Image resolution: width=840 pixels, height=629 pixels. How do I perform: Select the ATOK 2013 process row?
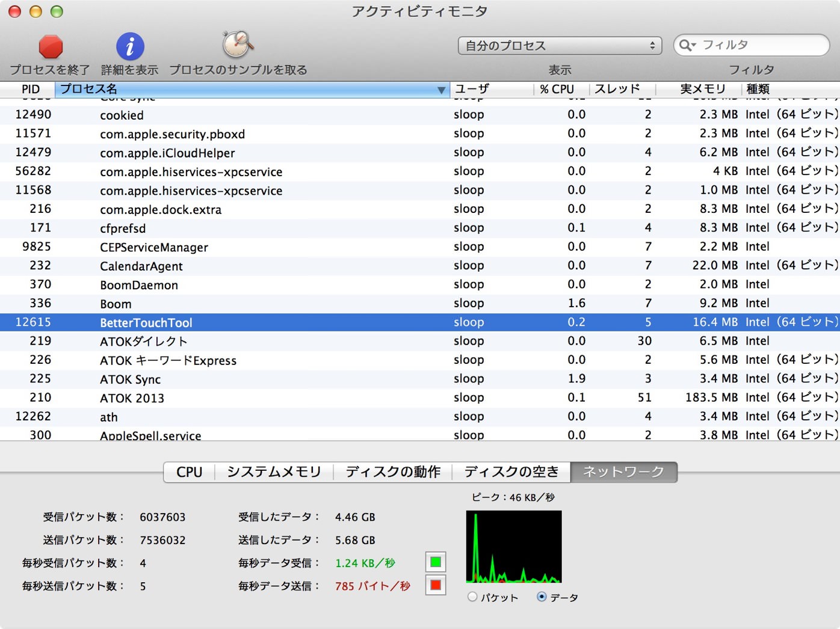420,398
